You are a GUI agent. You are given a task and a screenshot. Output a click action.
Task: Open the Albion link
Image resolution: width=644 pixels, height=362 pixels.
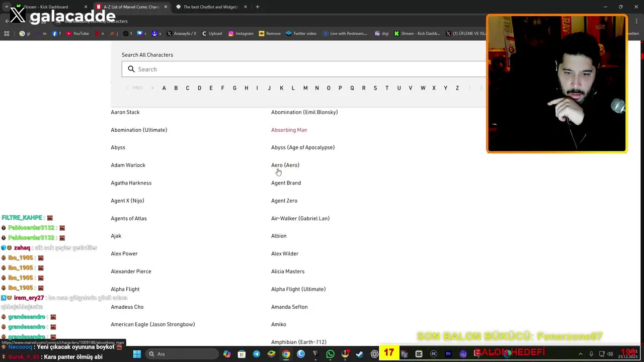(279, 236)
